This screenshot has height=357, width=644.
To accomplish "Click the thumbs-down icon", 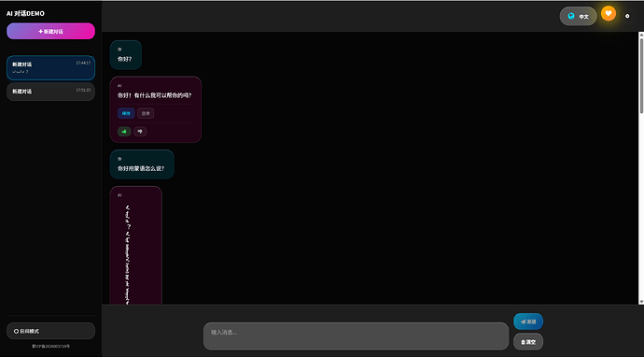I will coord(140,131).
